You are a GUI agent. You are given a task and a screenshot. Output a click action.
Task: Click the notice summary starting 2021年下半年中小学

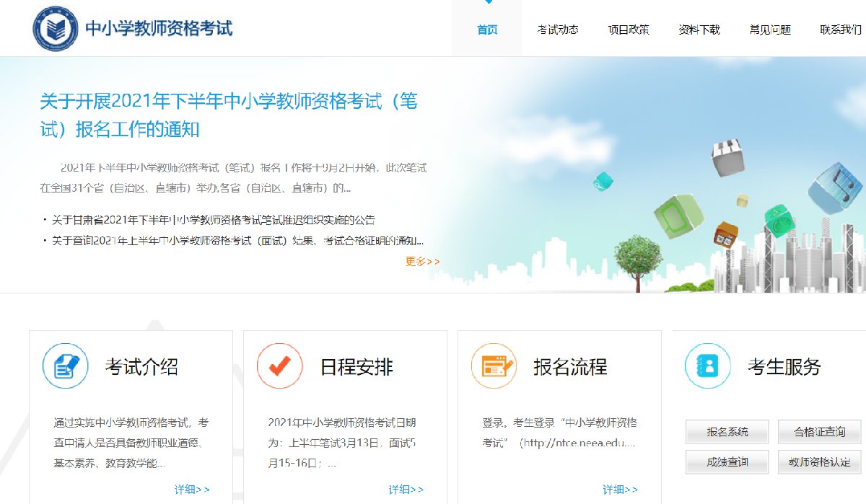[233, 178]
